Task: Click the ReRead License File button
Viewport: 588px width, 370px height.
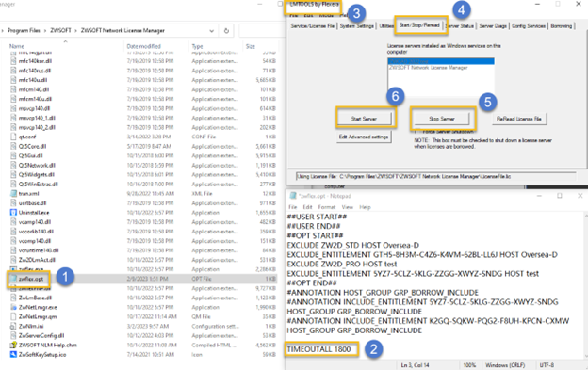Action: (519, 119)
